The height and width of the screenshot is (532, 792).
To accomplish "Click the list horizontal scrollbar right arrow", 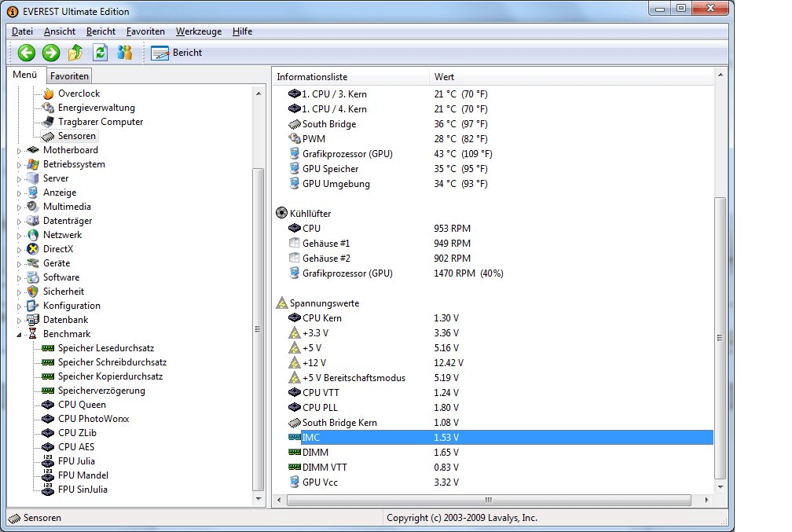I will pyautogui.click(x=706, y=500).
